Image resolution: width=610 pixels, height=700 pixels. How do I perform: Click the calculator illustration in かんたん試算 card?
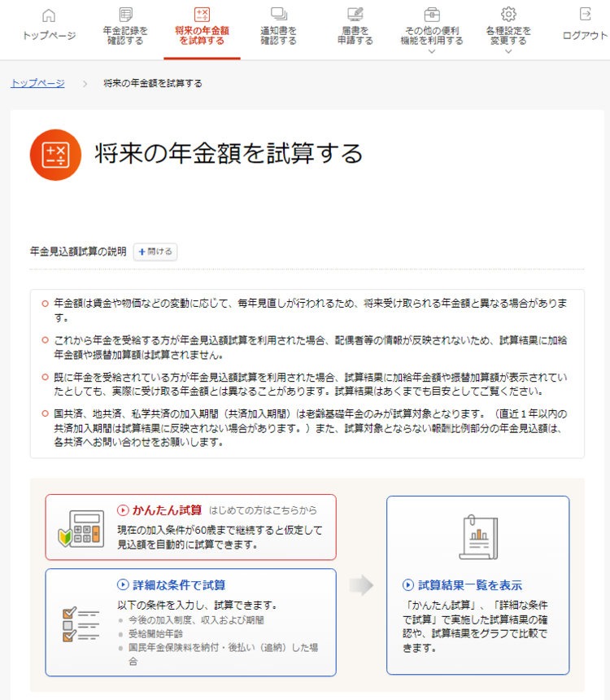click(81, 528)
